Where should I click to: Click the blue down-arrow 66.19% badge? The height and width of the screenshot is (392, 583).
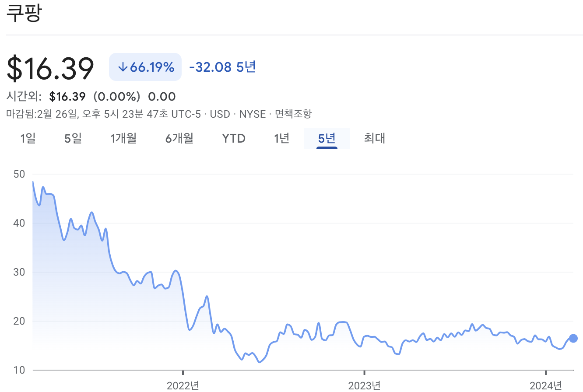145,66
